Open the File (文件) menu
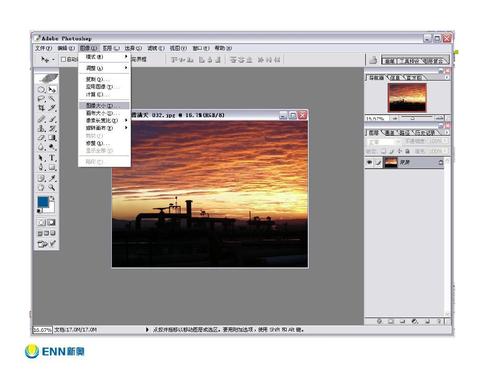Screen dimensions: 500x375 (44, 48)
